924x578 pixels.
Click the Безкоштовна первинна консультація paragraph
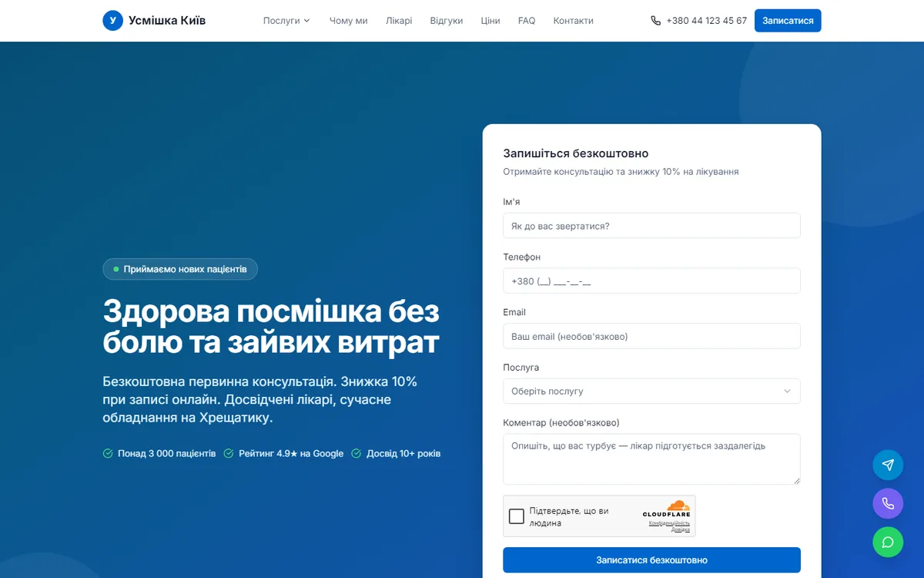coord(259,400)
